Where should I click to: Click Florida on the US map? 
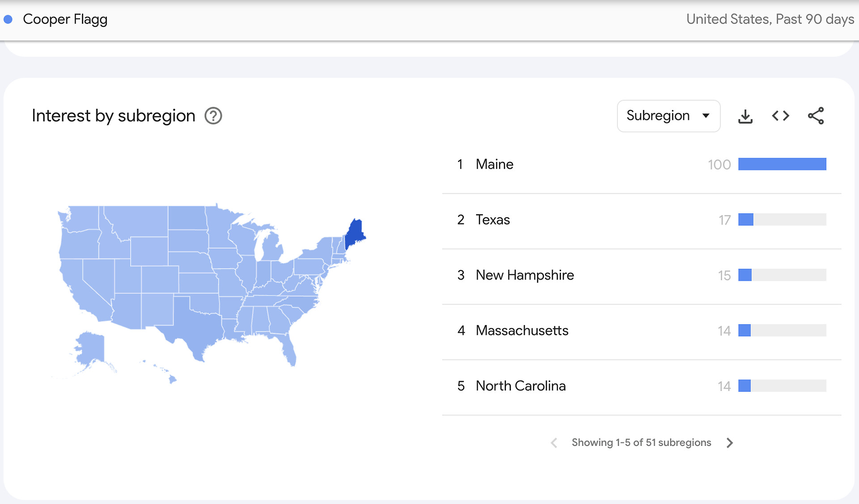point(289,350)
